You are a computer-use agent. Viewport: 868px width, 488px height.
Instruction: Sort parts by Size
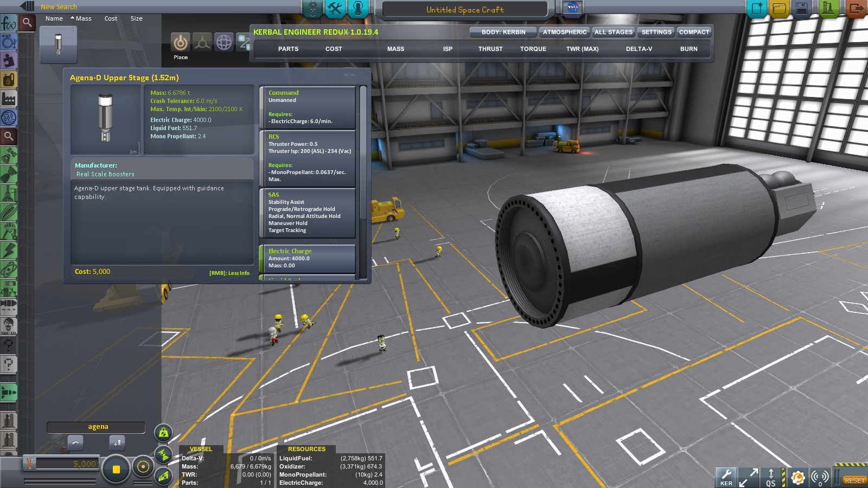pos(136,18)
